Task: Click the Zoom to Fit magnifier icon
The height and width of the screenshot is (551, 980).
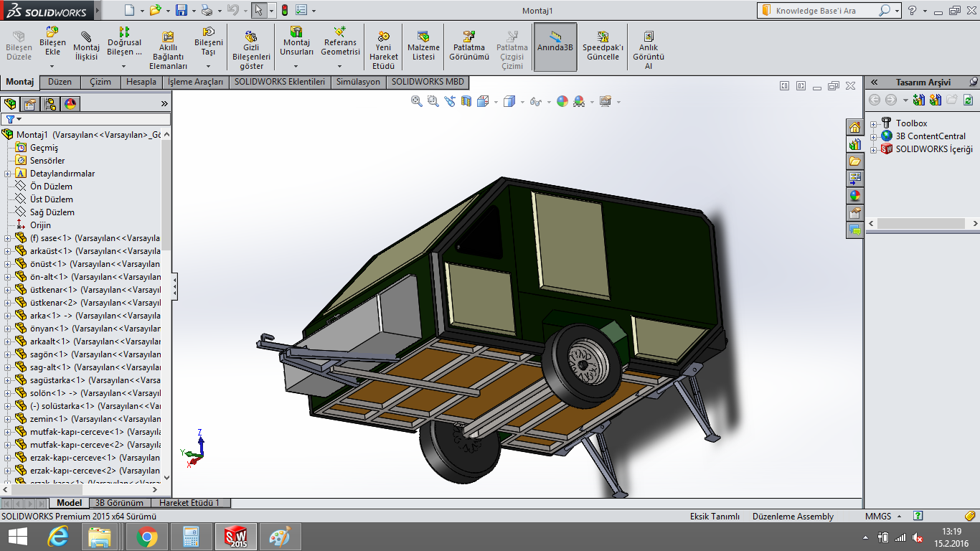Action: point(417,102)
